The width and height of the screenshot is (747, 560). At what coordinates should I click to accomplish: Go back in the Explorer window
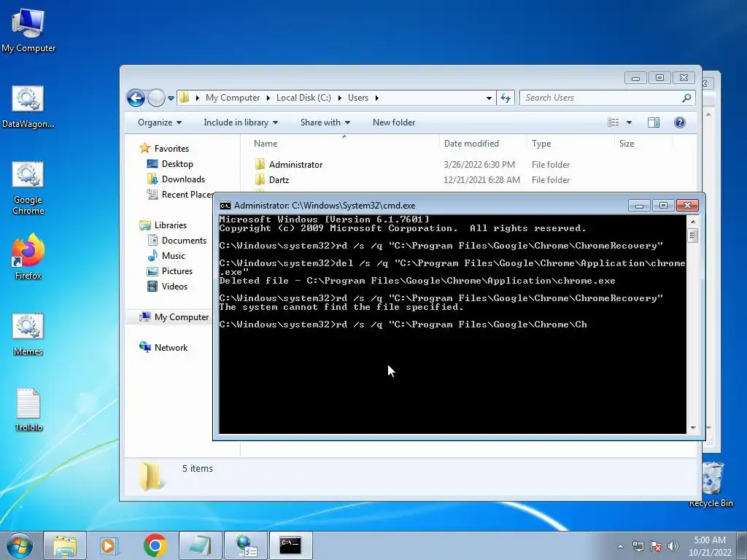[x=136, y=98]
